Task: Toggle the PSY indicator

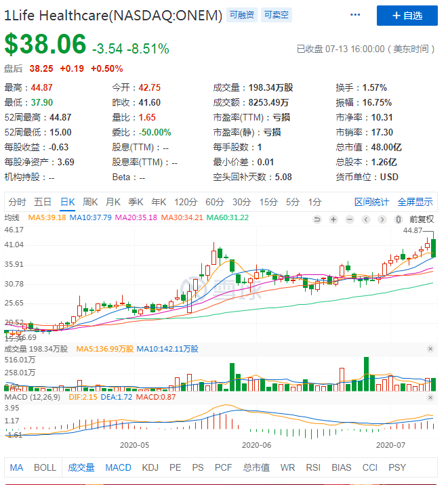Action: (397, 467)
